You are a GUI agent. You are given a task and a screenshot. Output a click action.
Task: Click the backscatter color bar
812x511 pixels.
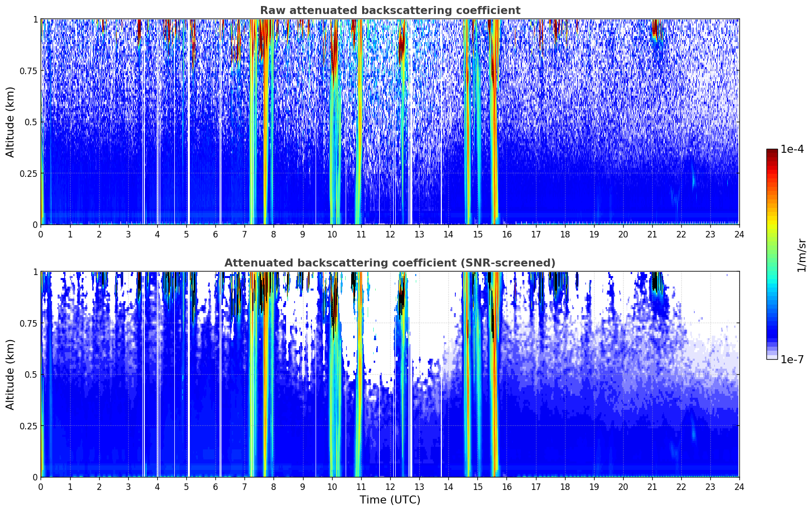click(x=772, y=254)
